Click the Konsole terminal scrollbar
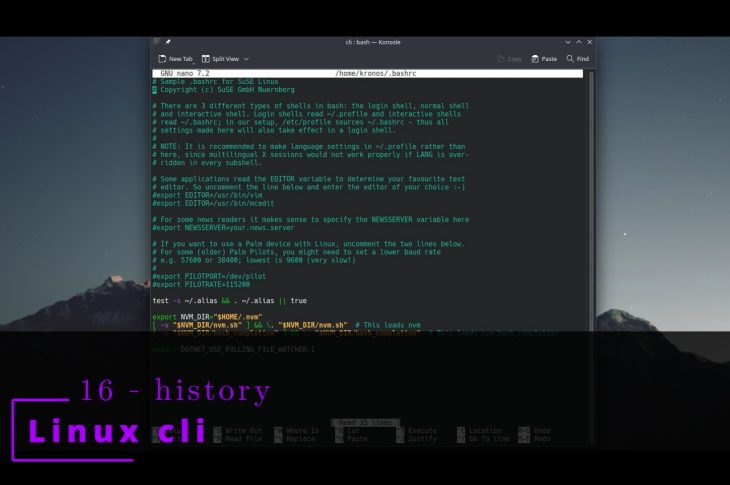The height and width of the screenshot is (485, 730). point(595,250)
